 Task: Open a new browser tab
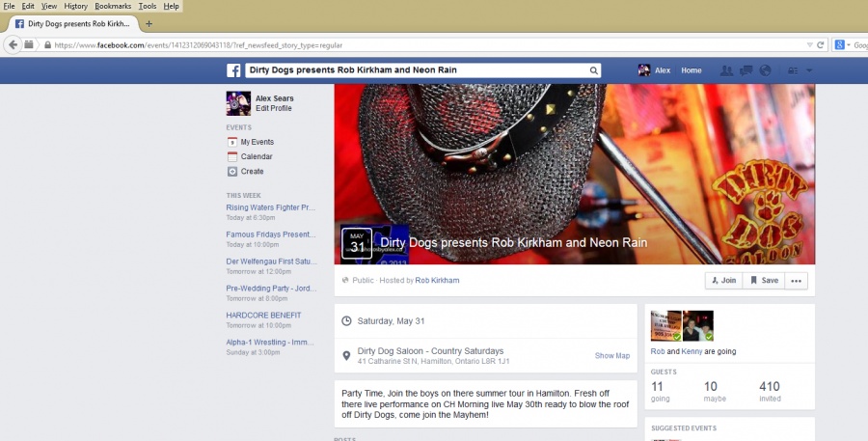point(149,24)
